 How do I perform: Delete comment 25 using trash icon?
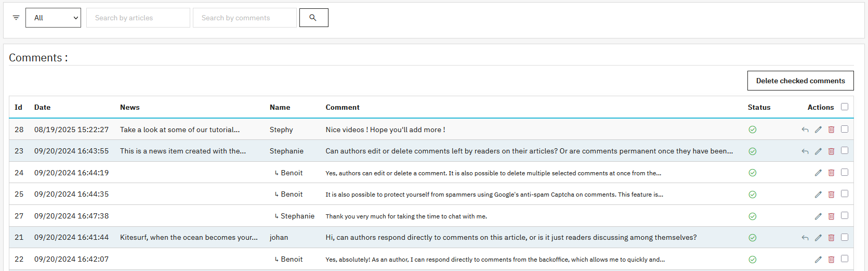(831, 195)
